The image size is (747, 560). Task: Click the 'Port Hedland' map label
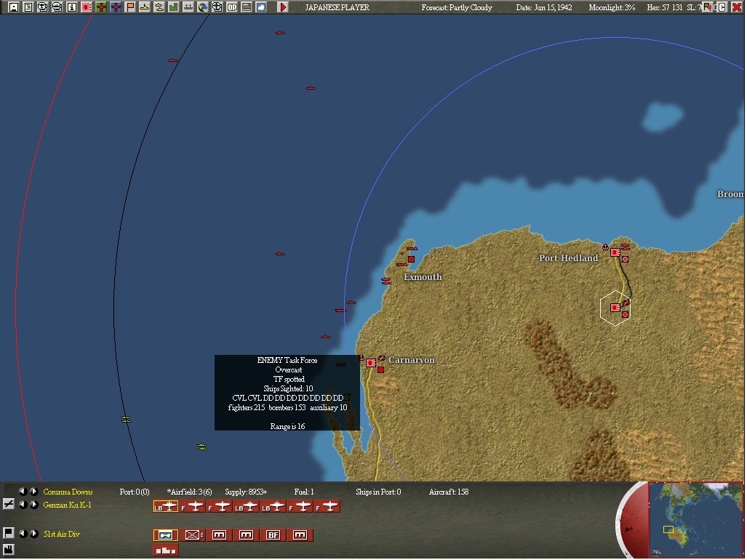point(568,258)
